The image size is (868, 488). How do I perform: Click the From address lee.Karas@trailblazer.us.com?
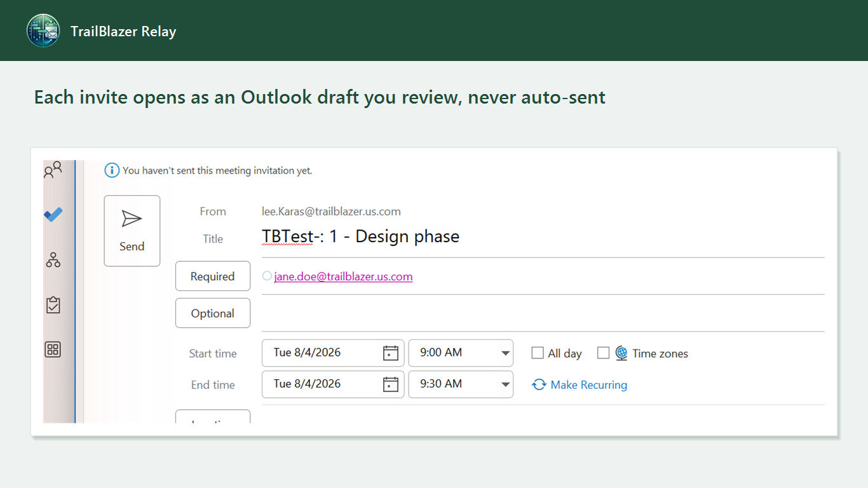[331, 212]
